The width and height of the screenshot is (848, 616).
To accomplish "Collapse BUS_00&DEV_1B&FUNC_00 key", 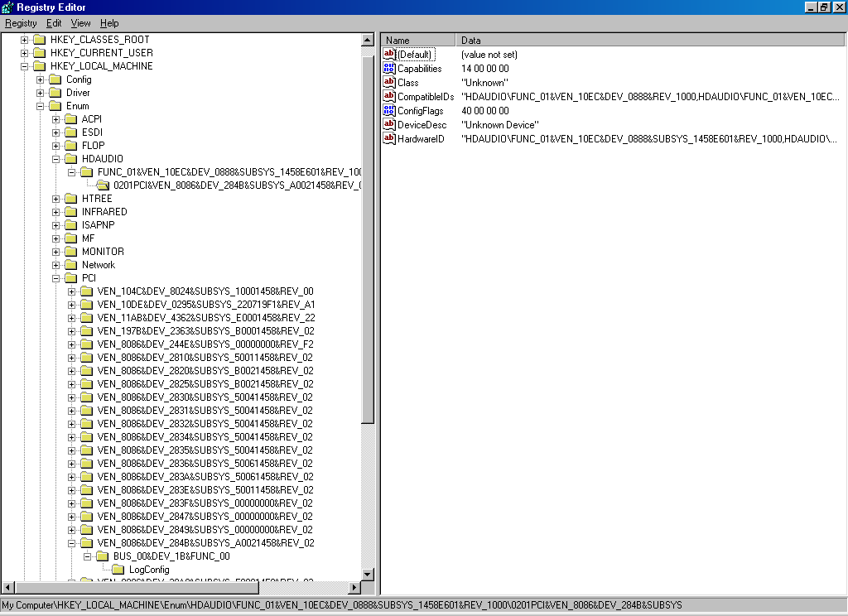I will [x=87, y=556].
